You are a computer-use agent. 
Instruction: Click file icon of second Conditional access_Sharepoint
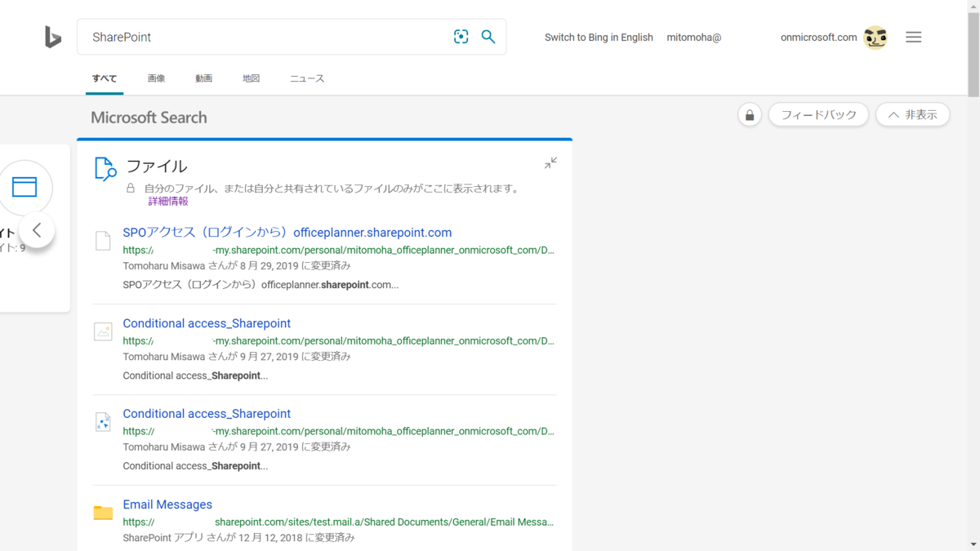[x=103, y=422]
